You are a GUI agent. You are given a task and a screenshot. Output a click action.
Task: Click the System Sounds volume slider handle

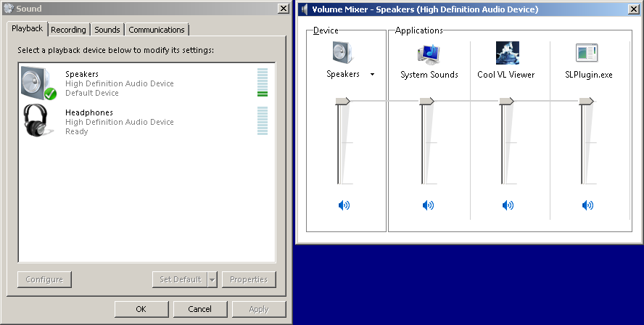[x=428, y=102]
